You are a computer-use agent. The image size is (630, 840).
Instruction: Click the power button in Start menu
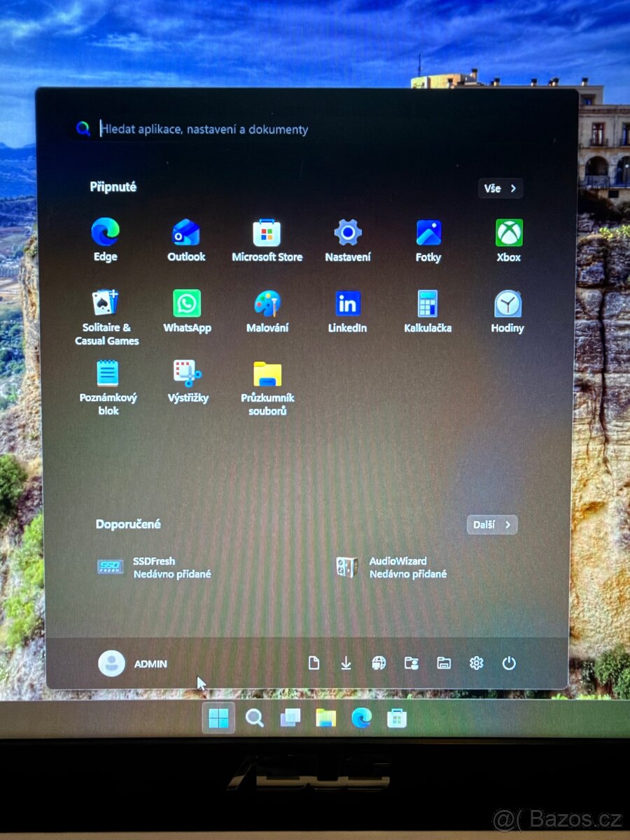click(x=509, y=663)
